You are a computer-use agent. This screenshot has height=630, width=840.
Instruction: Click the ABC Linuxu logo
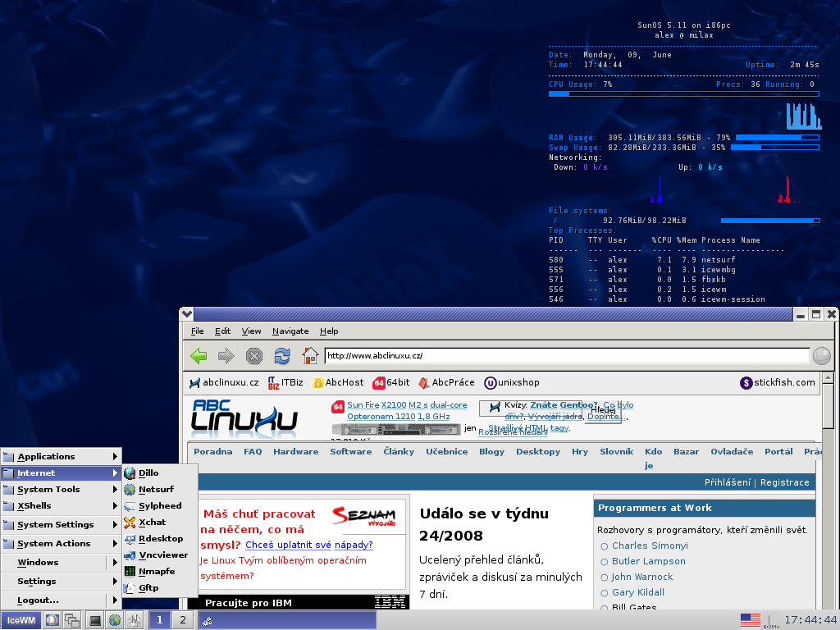point(244,419)
